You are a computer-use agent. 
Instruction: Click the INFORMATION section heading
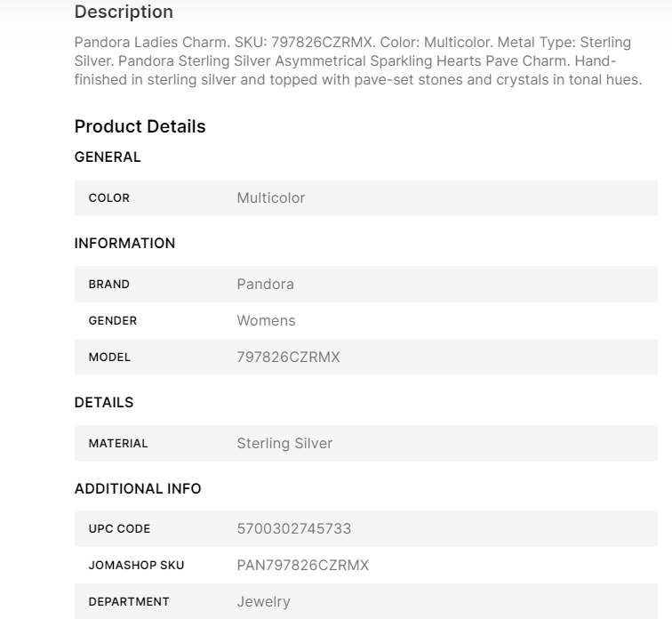click(124, 243)
